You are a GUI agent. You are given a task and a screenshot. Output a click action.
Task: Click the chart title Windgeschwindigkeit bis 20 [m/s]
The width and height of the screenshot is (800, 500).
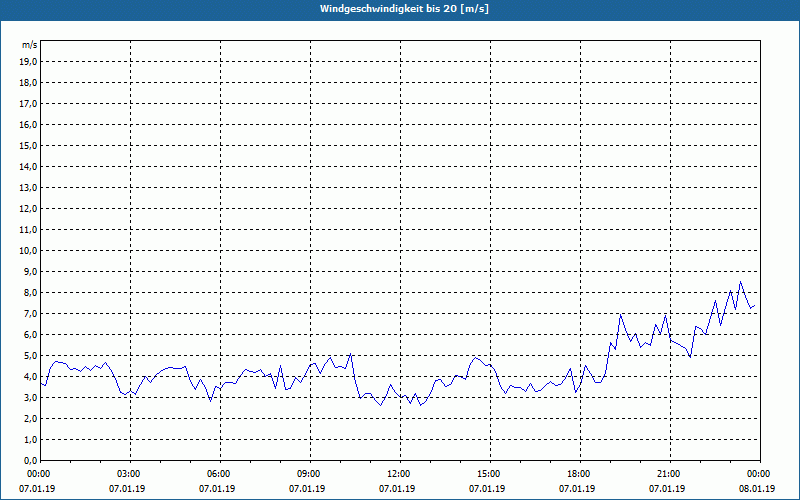404,9
